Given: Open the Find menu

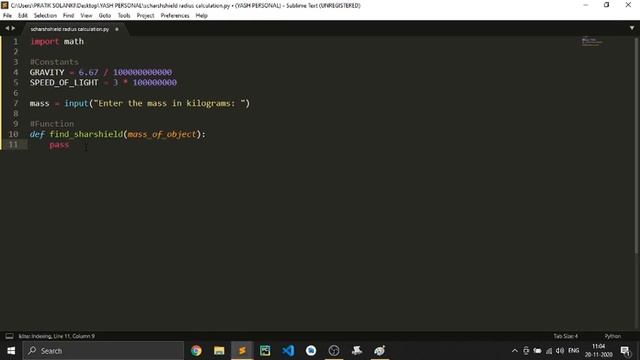Looking at the screenshot, I should 68,16.
